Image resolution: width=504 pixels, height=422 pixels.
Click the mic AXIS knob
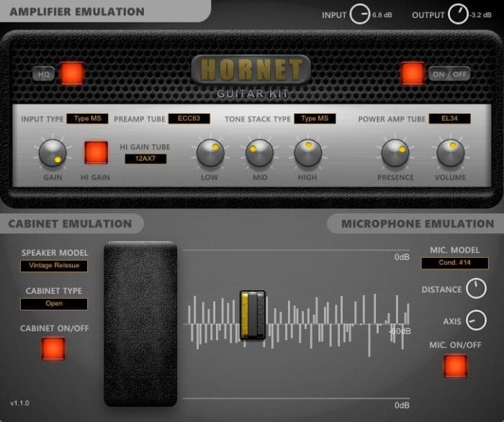(476, 320)
